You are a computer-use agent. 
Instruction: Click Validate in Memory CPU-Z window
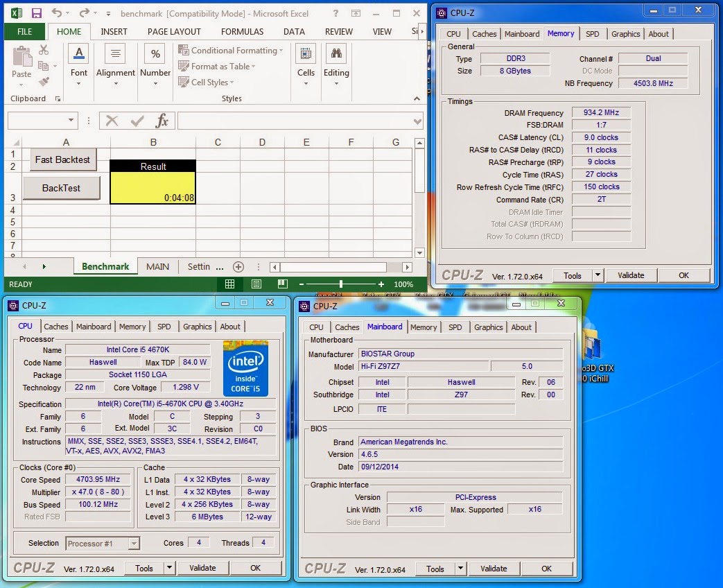631,275
